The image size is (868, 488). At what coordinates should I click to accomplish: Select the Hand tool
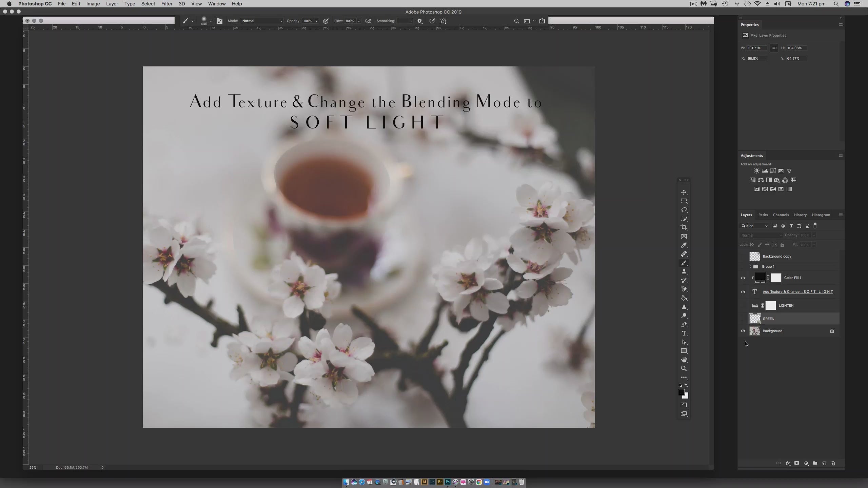click(x=684, y=360)
